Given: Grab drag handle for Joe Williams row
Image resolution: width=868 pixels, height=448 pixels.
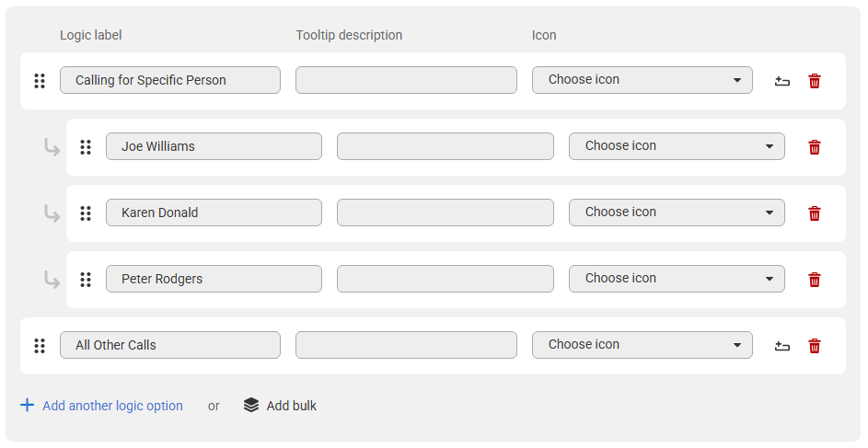Looking at the screenshot, I should [86, 147].
